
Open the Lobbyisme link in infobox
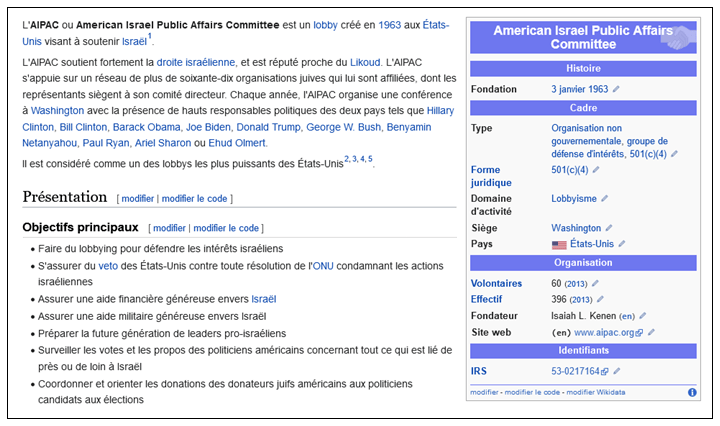(574, 199)
